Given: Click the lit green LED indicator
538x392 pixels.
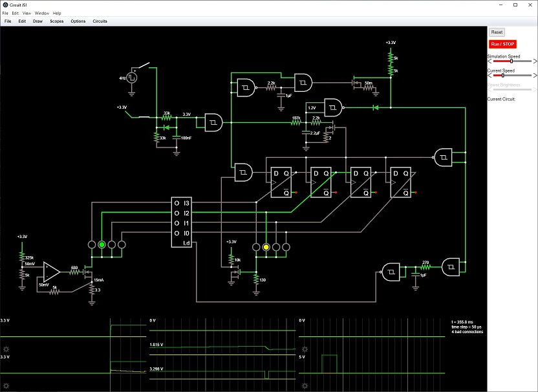Looking at the screenshot, I should (102, 245).
